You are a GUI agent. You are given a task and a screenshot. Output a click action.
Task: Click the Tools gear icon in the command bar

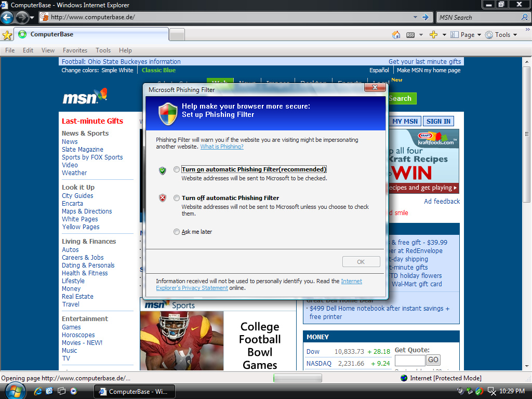(488, 35)
